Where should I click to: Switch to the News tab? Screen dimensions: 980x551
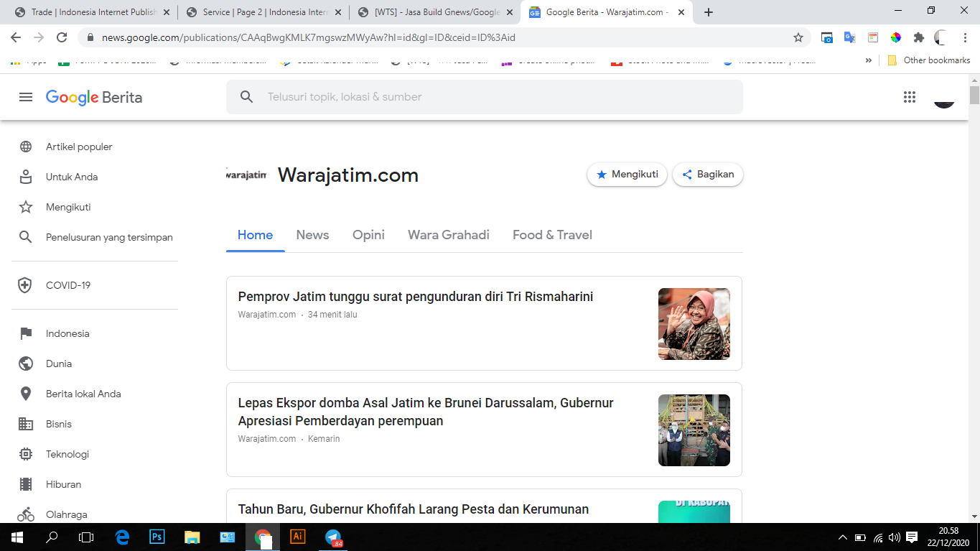(x=312, y=235)
